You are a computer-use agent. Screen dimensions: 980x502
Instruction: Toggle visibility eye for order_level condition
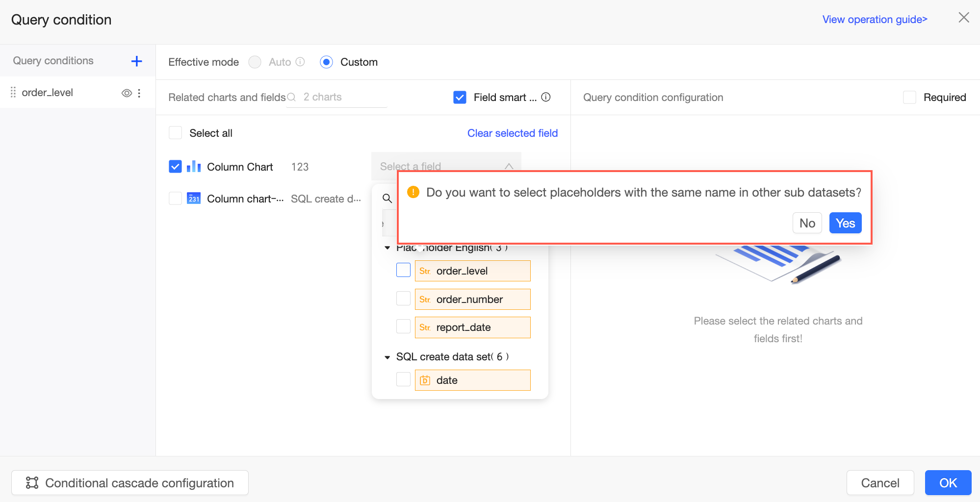point(127,93)
